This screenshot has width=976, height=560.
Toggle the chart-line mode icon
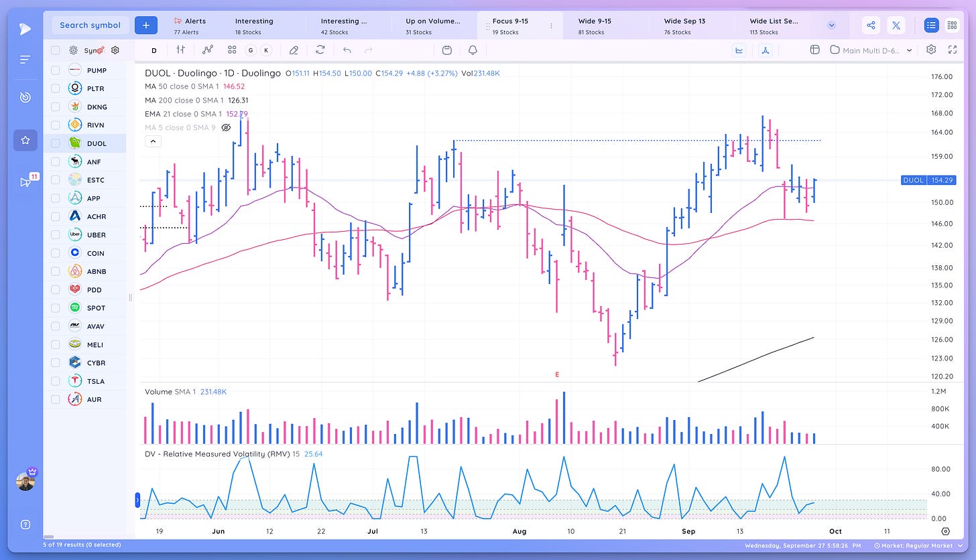(x=739, y=50)
